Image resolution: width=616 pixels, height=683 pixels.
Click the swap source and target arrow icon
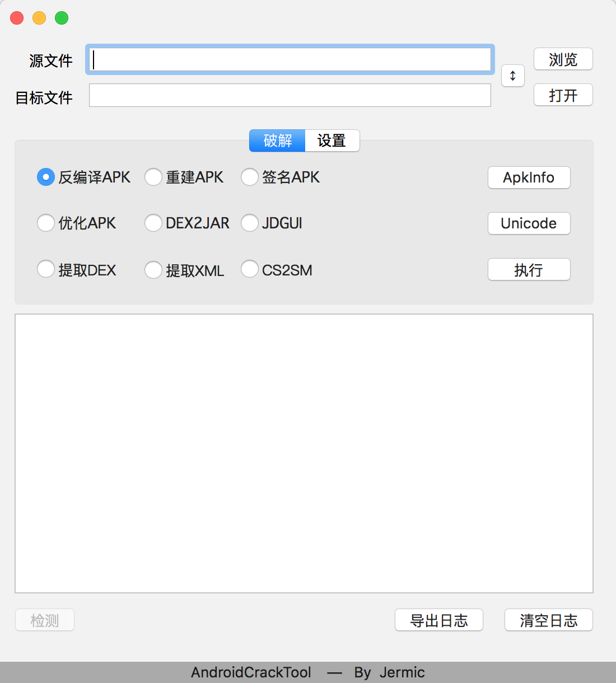[512, 76]
